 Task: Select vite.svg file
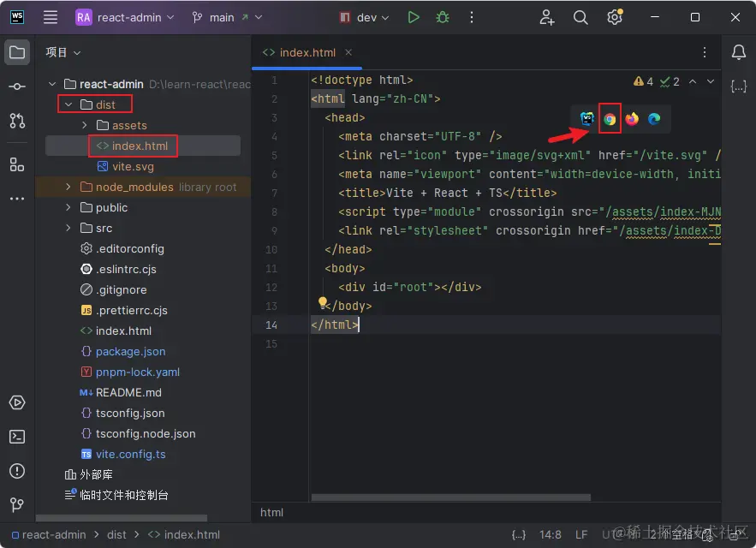125,167
